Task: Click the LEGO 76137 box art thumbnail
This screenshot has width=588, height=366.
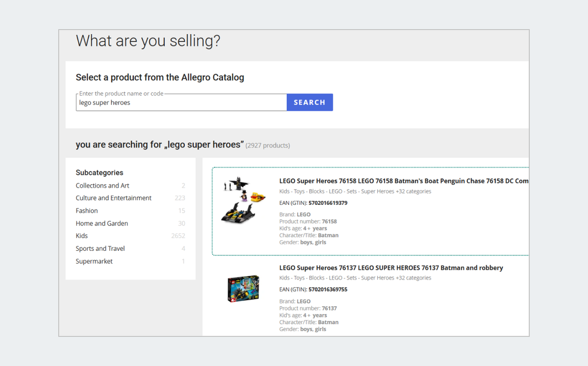Action: tap(243, 288)
